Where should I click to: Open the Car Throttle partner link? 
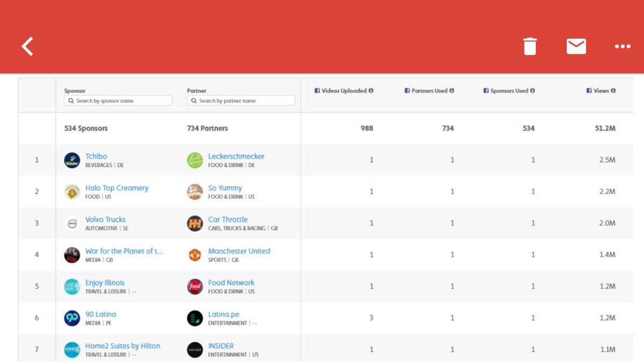point(228,219)
